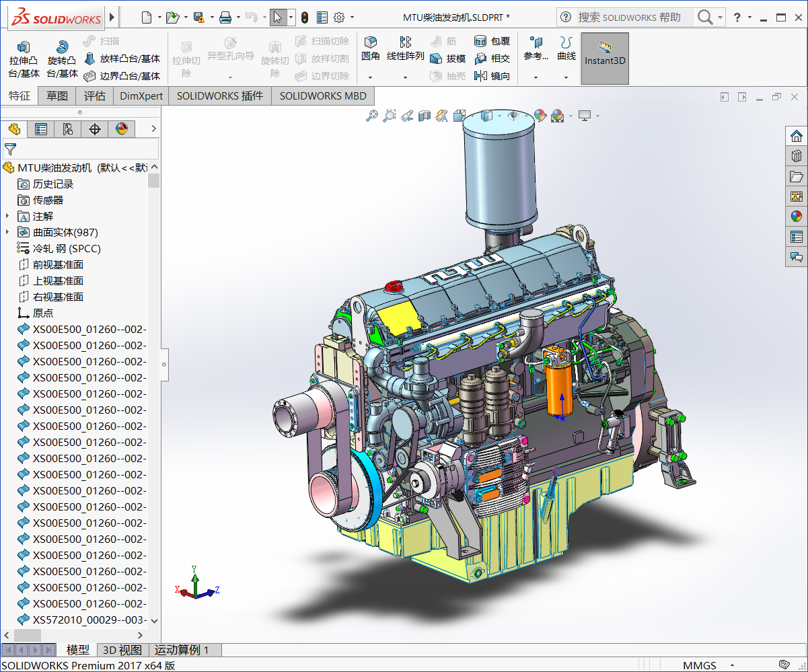The width and height of the screenshot is (808, 672).
Task: Switch to the 草图 tab
Action: (57, 96)
